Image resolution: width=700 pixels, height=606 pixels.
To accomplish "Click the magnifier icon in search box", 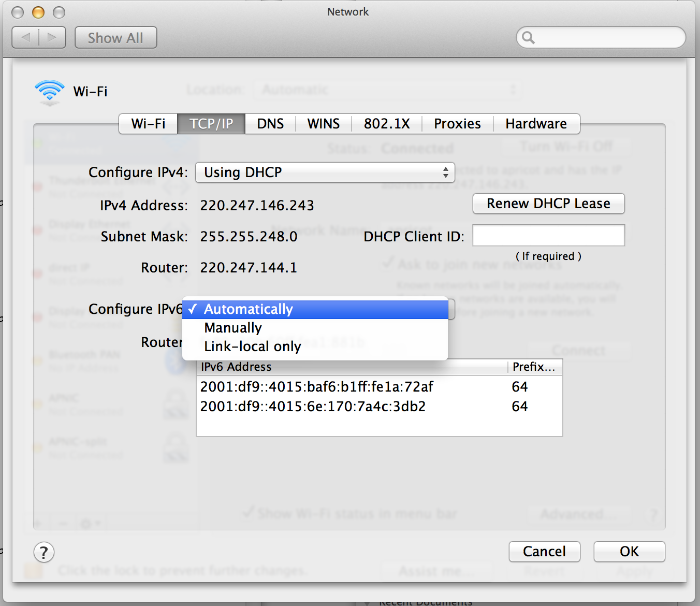I will pos(528,37).
